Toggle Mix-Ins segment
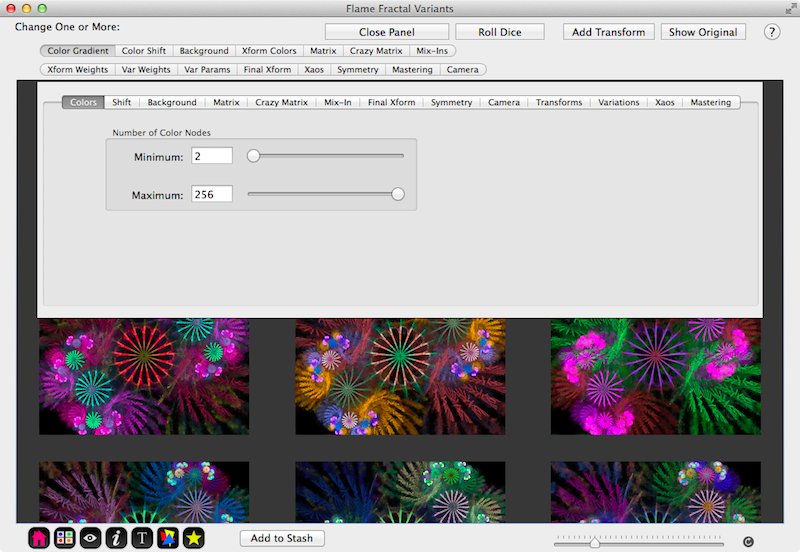The image size is (800, 552). tap(432, 51)
